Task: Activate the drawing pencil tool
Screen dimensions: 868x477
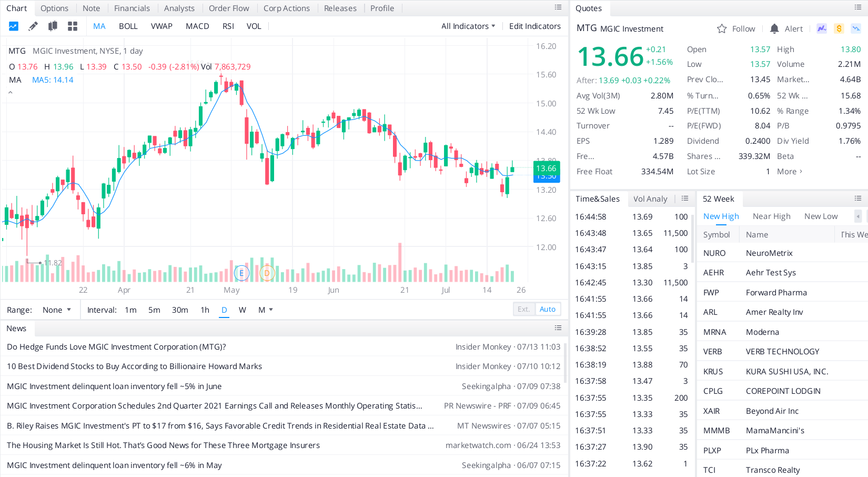Action: point(33,26)
